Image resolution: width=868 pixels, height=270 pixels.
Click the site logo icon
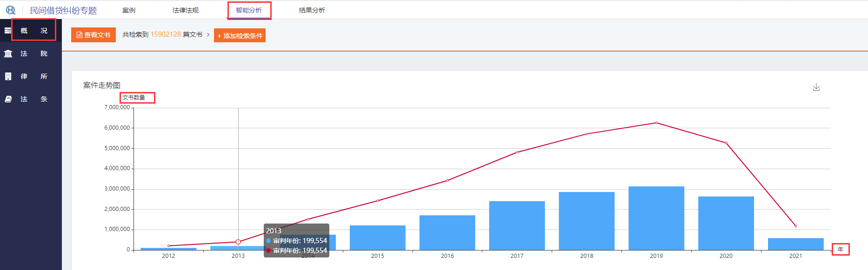11,10
